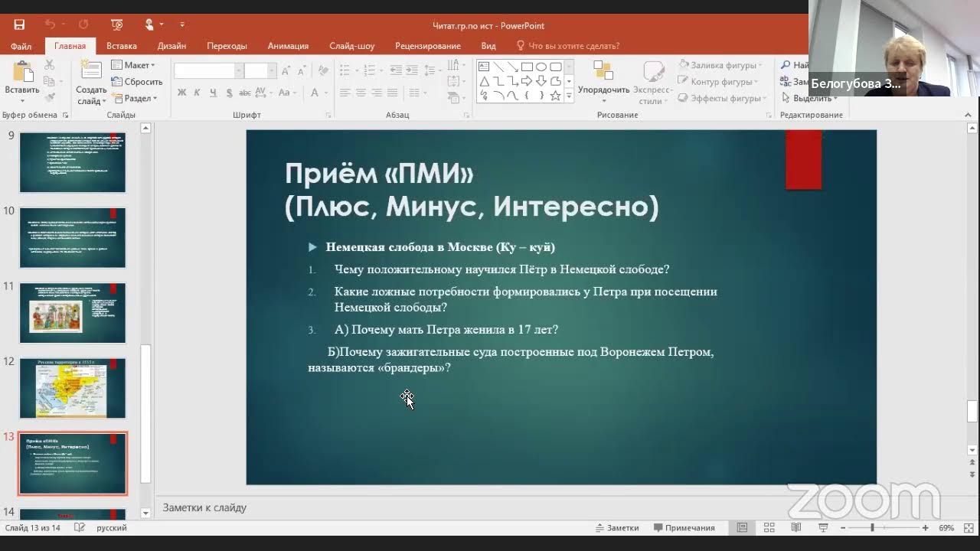The height and width of the screenshot is (551, 980).
Task: Toggle justify text alignment
Action: point(392,93)
